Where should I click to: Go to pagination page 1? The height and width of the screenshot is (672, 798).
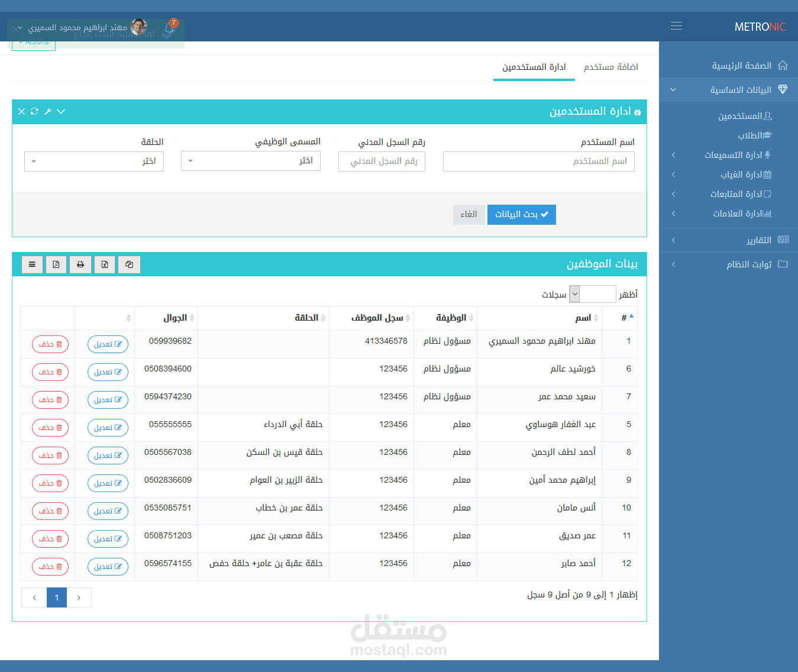click(57, 597)
